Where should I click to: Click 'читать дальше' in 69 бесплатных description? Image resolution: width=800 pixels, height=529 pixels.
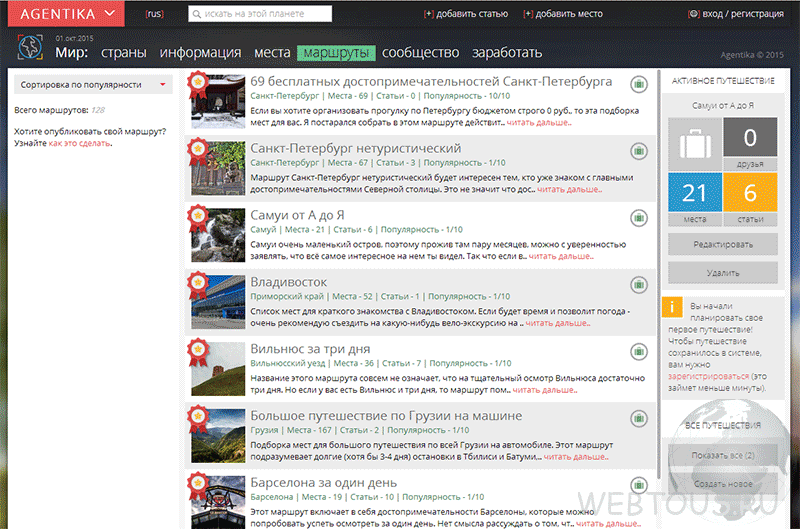point(539,122)
